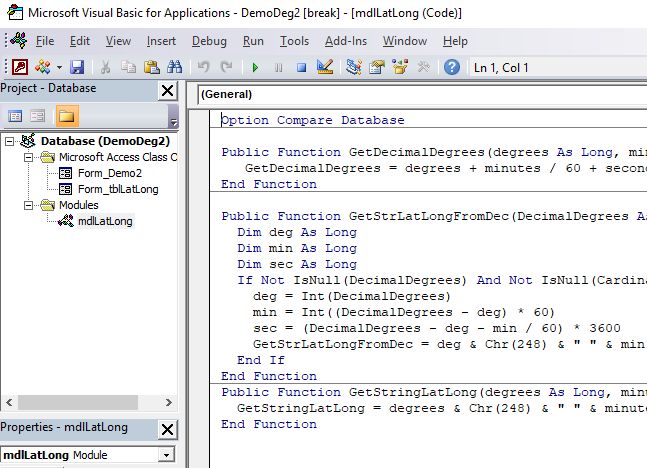Click the View Code icon in the Project panel
This screenshot has width=647, height=468.
click(15, 116)
